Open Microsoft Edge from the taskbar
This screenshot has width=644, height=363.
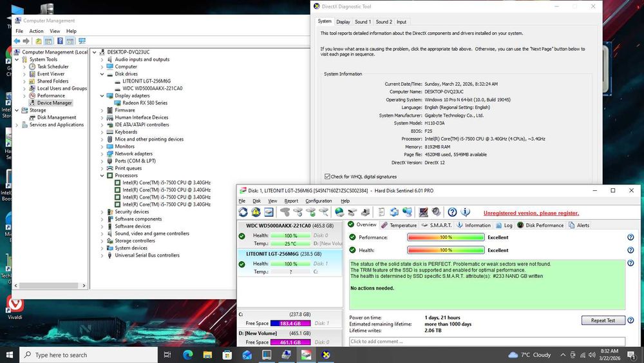click(187, 355)
